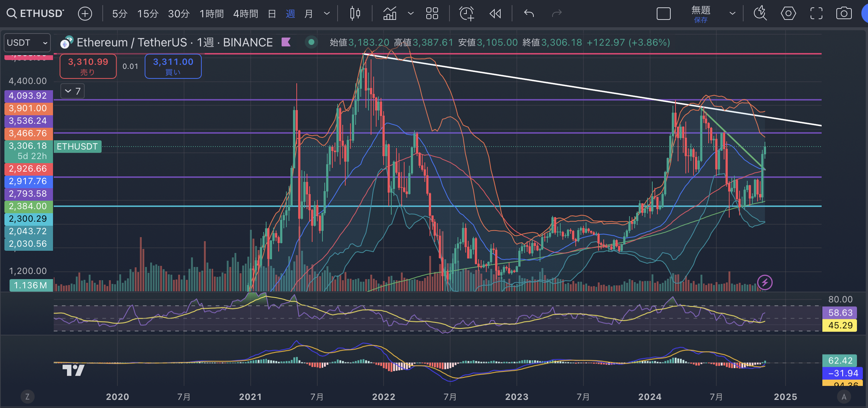
Task: Click the purple flag icon by BINANCE
Action: [286, 42]
